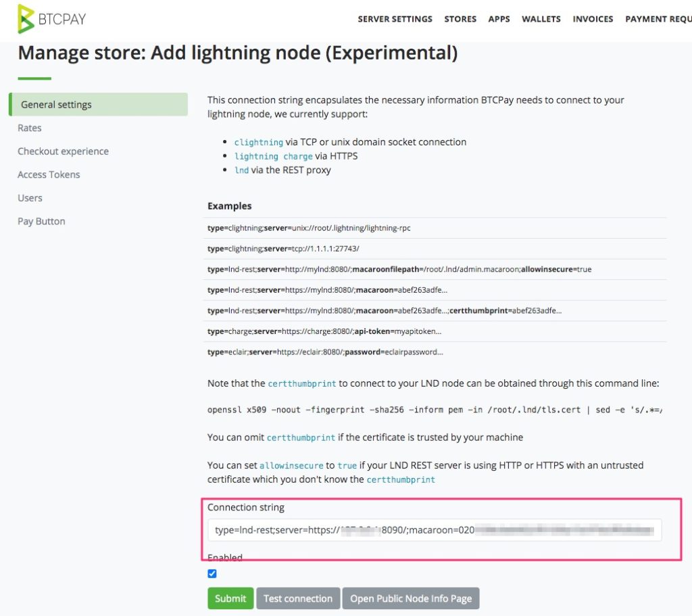Go to Access Tokens

(49, 175)
